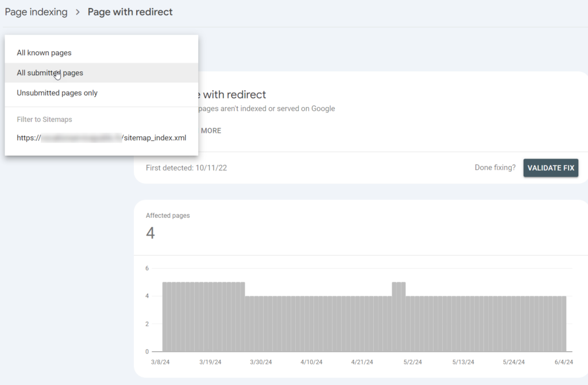Filter by sitemap_index.xml sitemap
Image resolution: width=588 pixels, height=385 pixels.
point(101,138)
